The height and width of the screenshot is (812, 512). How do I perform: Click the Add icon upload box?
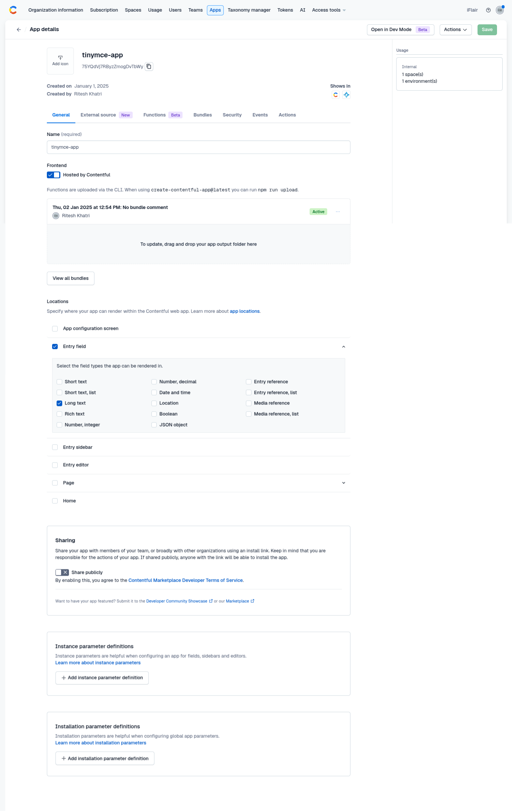[x=60, y=61]
